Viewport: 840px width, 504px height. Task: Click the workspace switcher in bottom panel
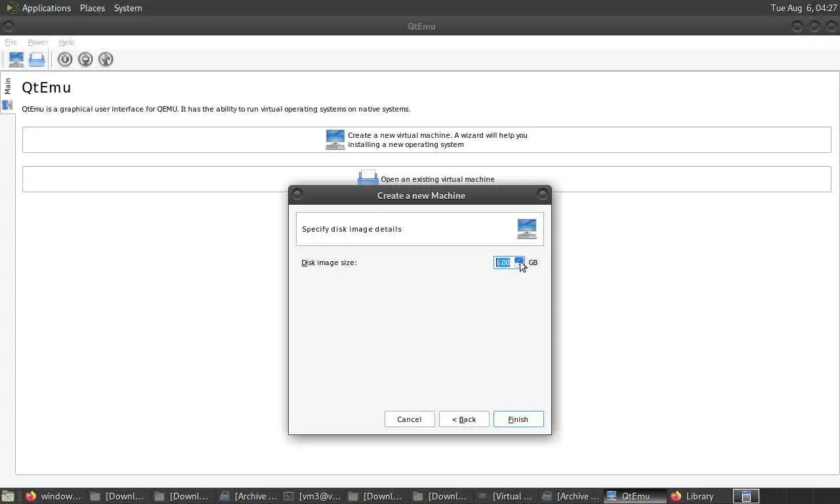[745, 496]
